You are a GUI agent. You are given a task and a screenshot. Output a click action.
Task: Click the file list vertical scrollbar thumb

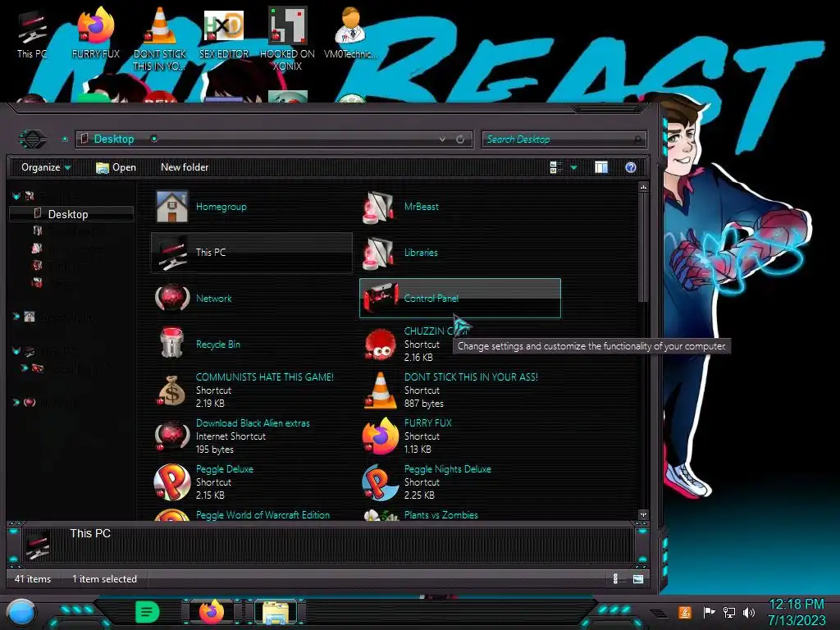pos(643,247)
